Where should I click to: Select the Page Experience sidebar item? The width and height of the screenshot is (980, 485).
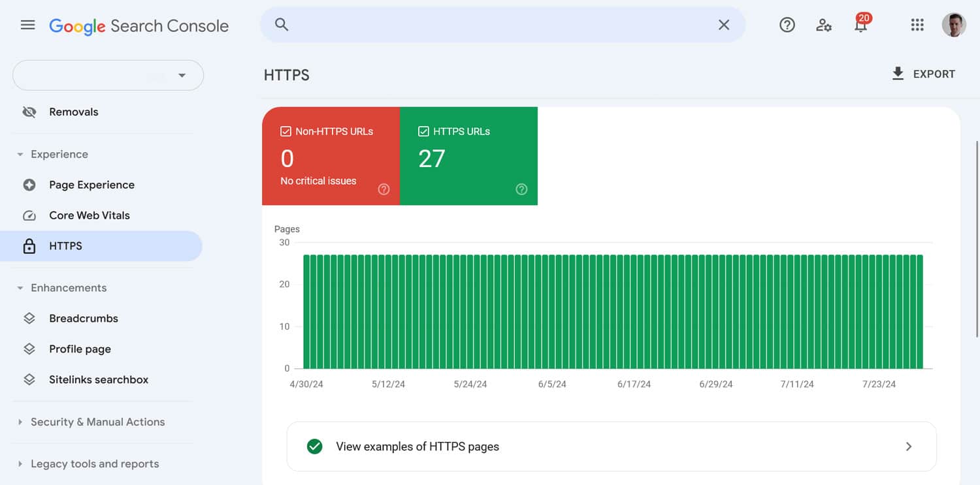[x=91, y=185]
